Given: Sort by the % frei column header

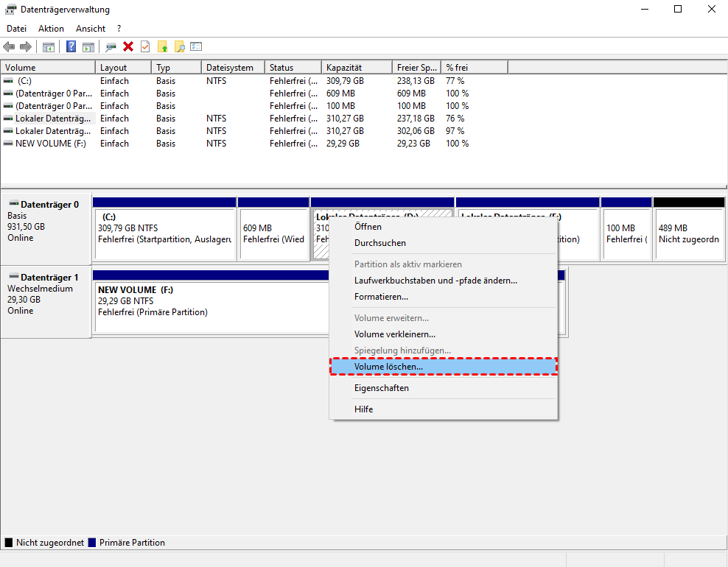Looking at the screenshot, I should (x=475, y=67).
